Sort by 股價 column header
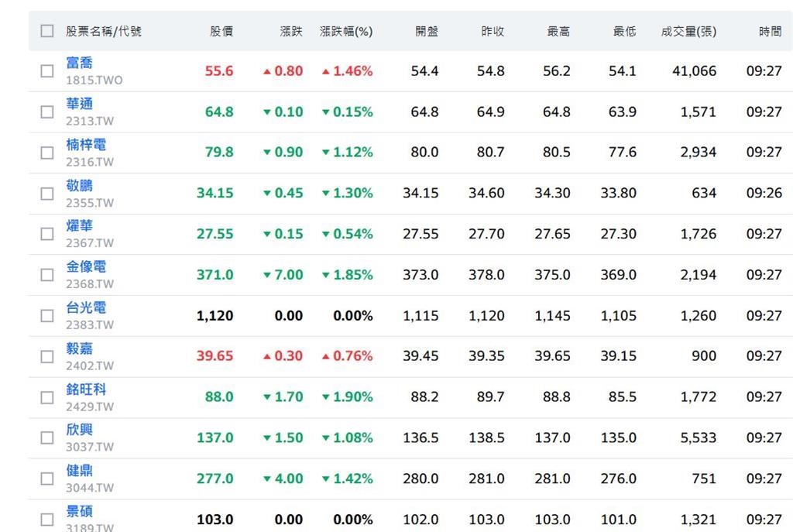The width and height of the screenshot is (793, 532). (221, 32)
